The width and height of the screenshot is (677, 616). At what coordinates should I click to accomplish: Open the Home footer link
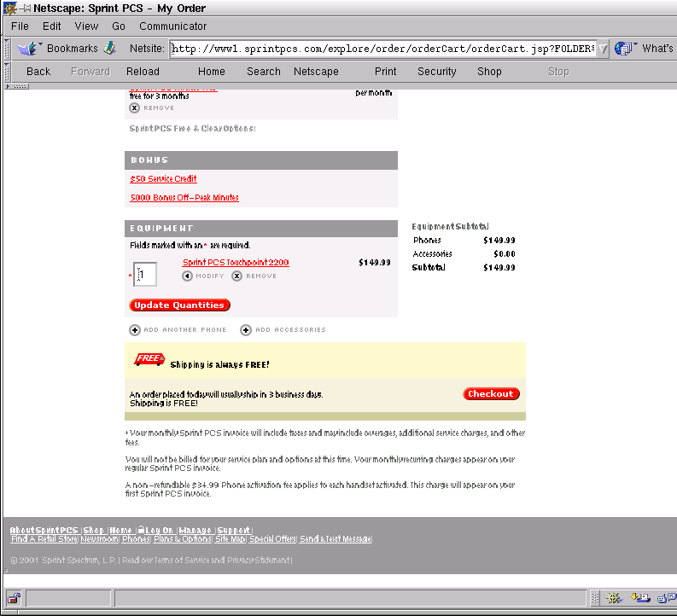[120, 530]
